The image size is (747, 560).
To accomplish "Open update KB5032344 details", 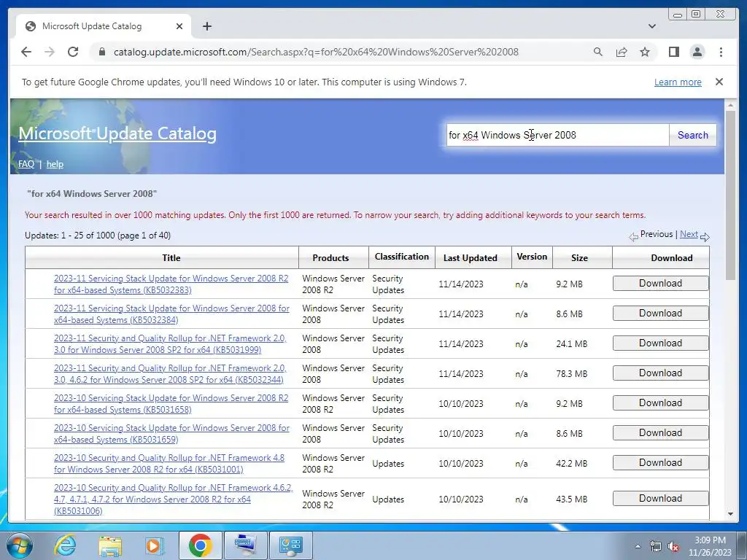I will coord(170,374).
